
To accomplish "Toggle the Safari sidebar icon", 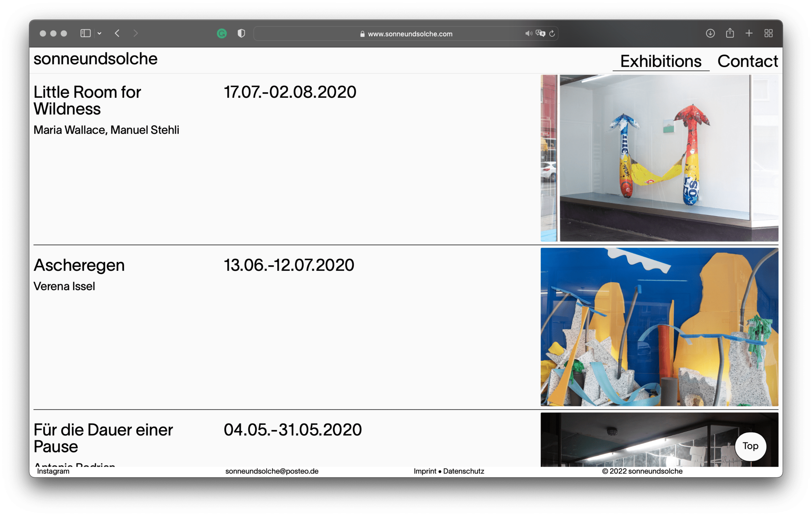I will pyautogui.click(x=85, y=33).
